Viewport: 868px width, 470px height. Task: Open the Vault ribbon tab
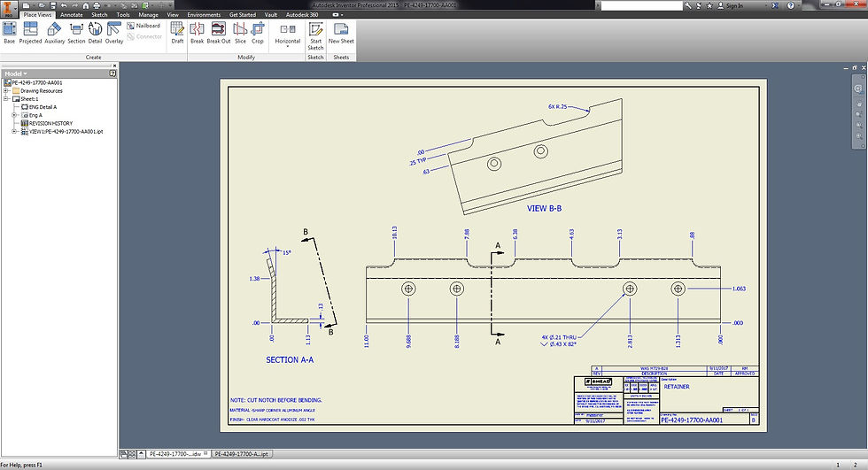pos(271,15)
